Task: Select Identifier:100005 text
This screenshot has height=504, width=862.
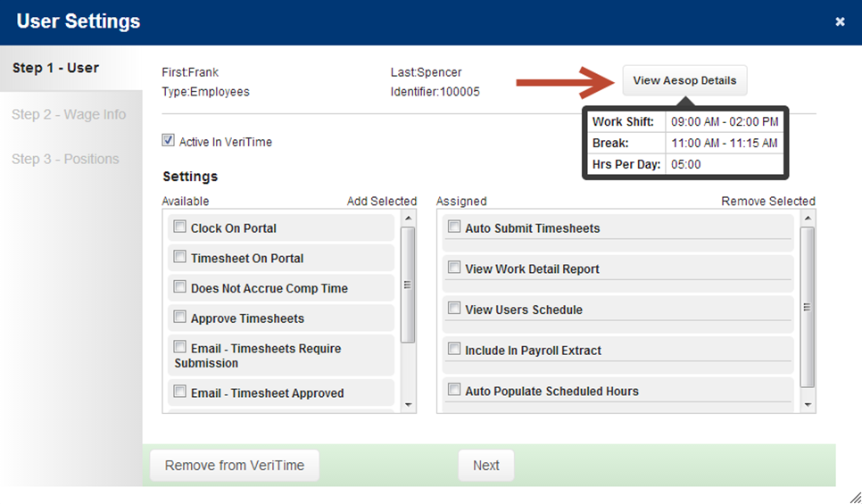Action: click(x=435, y=92)
